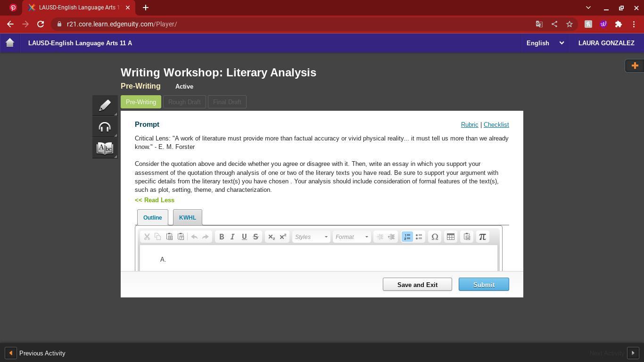Select the Pre-Writing stage tab
Screen dimensions: 644x362
[141, 102]
